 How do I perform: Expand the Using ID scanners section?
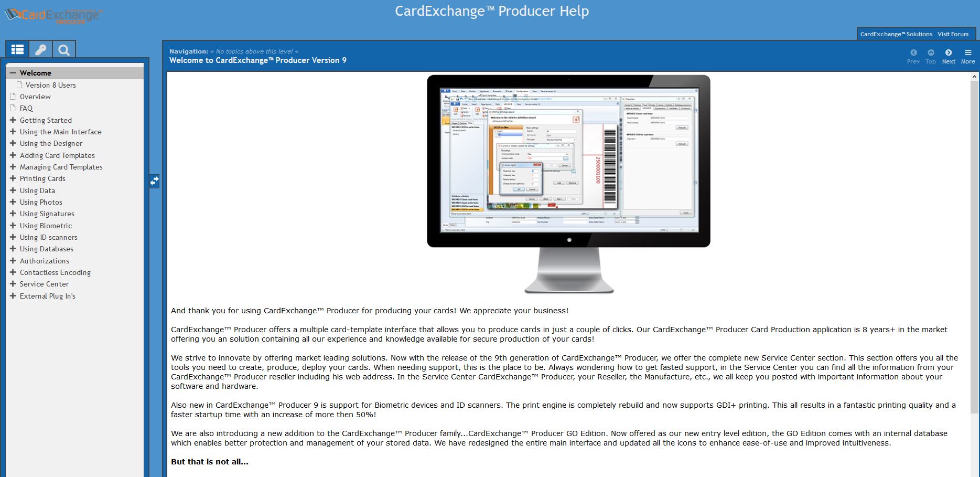click(13, 237)
